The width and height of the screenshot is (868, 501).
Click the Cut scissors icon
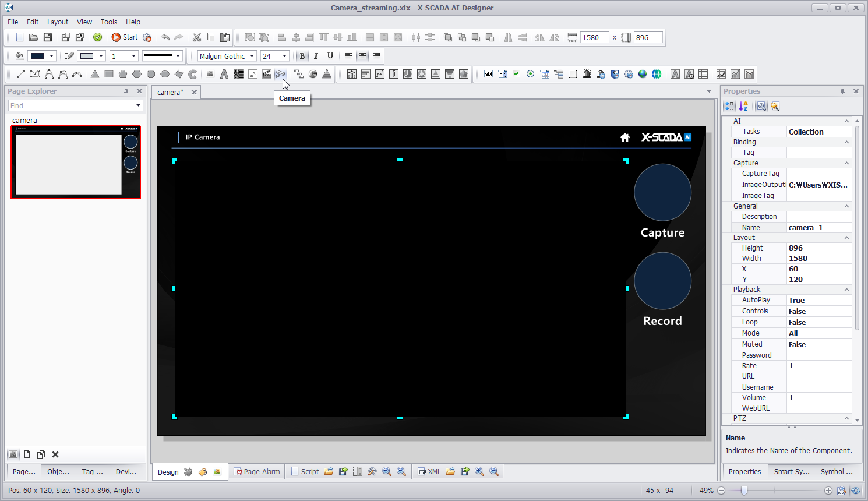pos(197,37)
